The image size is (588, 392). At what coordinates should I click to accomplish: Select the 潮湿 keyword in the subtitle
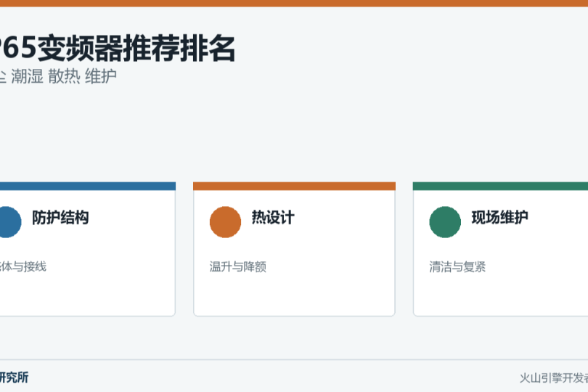[28, 76]
